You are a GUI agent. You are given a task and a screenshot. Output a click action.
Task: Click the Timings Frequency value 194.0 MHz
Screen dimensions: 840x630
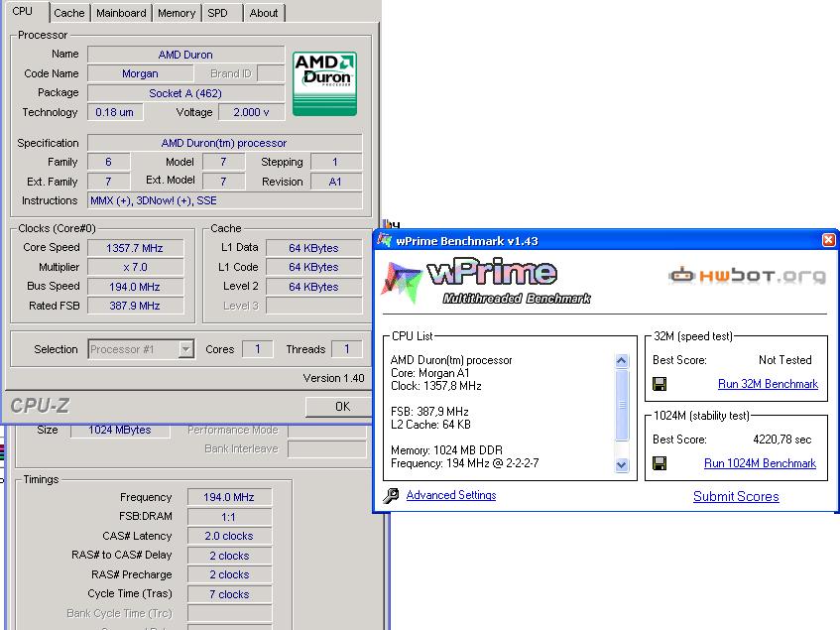click(x=229, y=497)
